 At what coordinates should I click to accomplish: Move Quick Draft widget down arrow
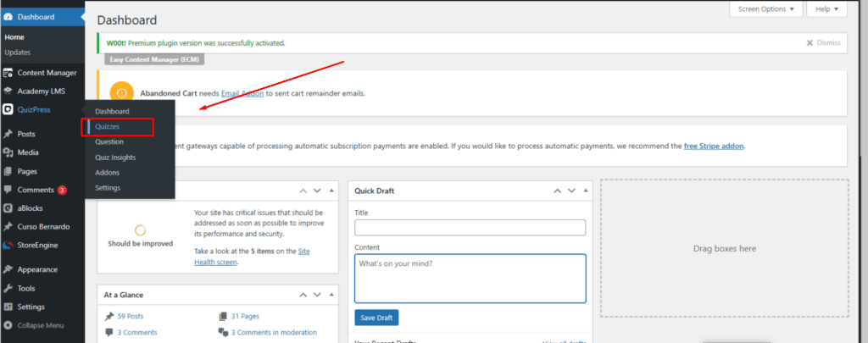572,191
